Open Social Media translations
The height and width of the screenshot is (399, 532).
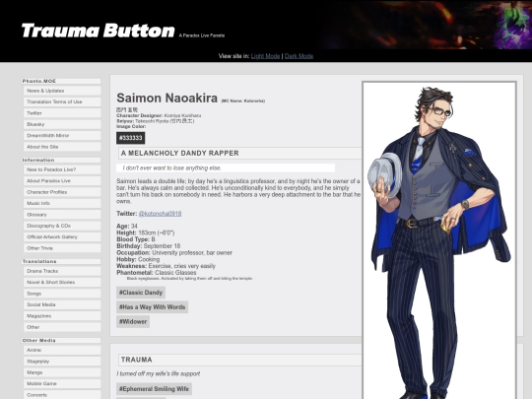(62, 304)
